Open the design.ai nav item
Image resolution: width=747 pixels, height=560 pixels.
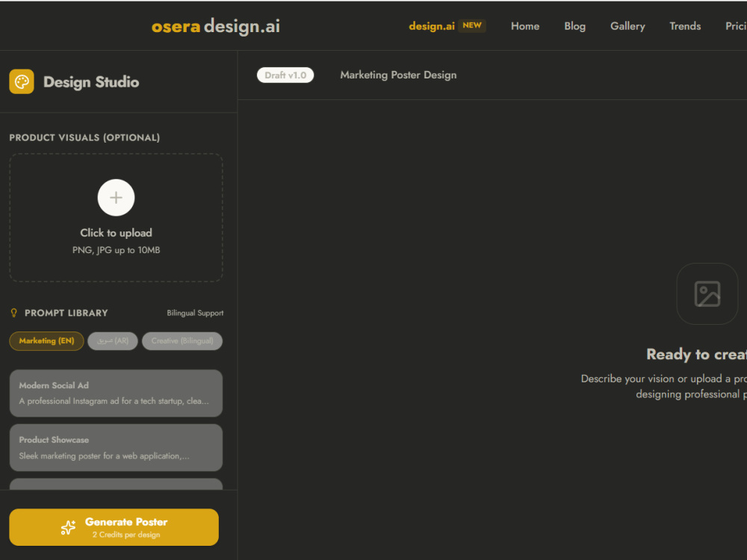coord(432,26)
